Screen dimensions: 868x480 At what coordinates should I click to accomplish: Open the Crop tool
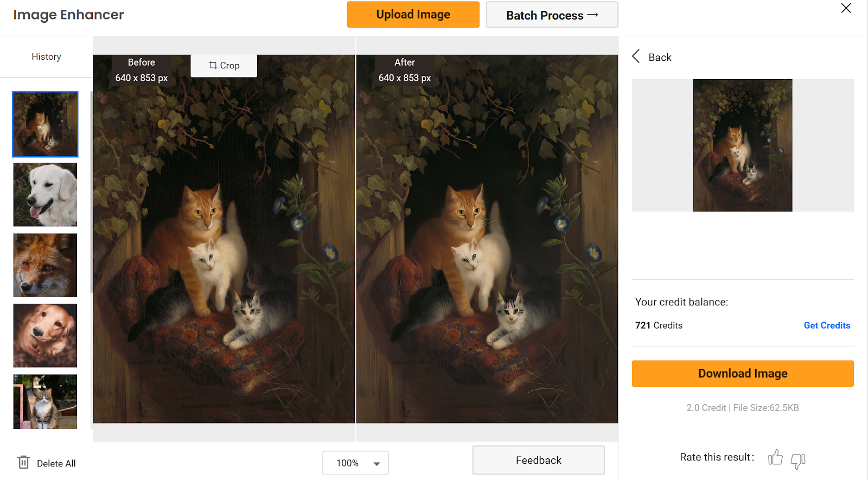click(224, 66)
